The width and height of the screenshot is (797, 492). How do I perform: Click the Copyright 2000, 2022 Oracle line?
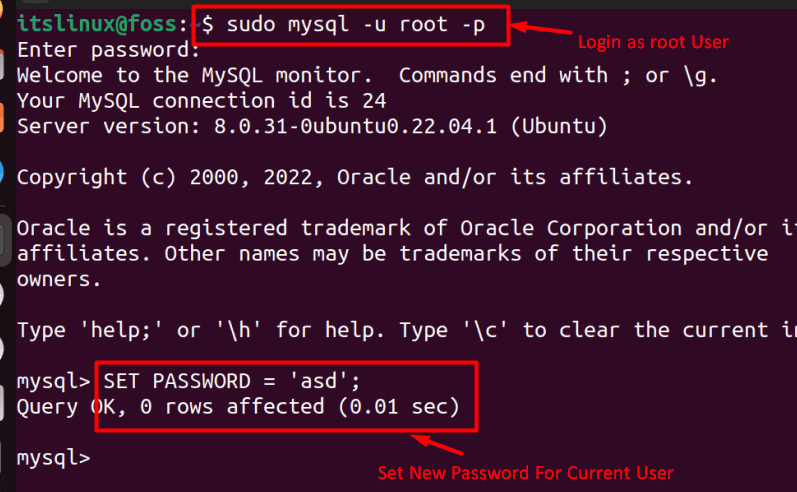pyautogui.click(x=355, y=177)
